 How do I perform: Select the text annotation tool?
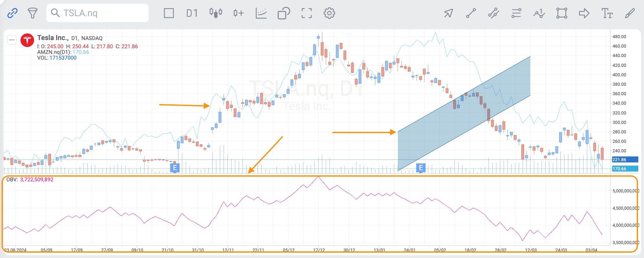point(607,13)
